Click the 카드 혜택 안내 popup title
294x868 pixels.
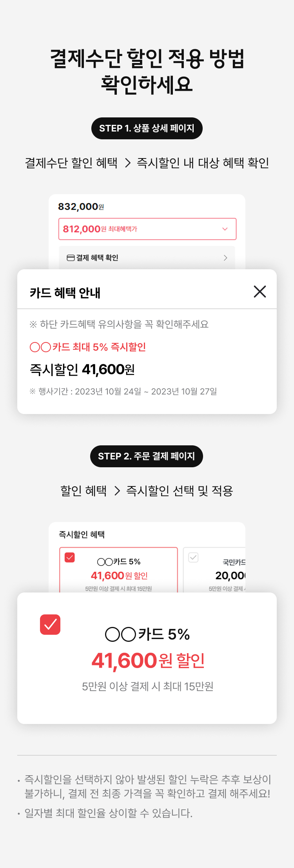pyautogui.click(x=65, y=293)
